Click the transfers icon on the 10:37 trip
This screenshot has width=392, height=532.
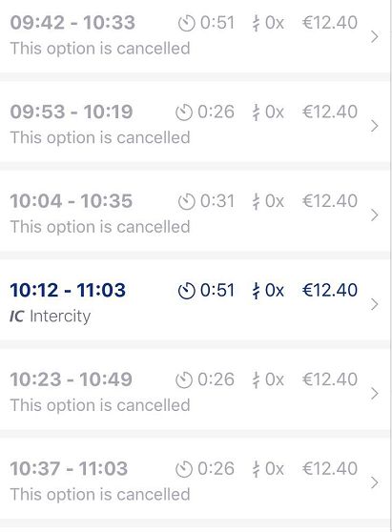coord(257,469)
